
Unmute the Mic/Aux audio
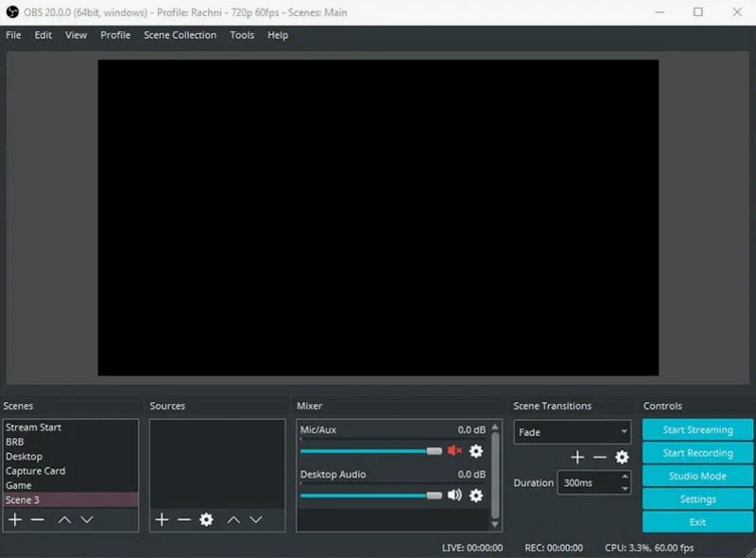click(x=455, y=451)
